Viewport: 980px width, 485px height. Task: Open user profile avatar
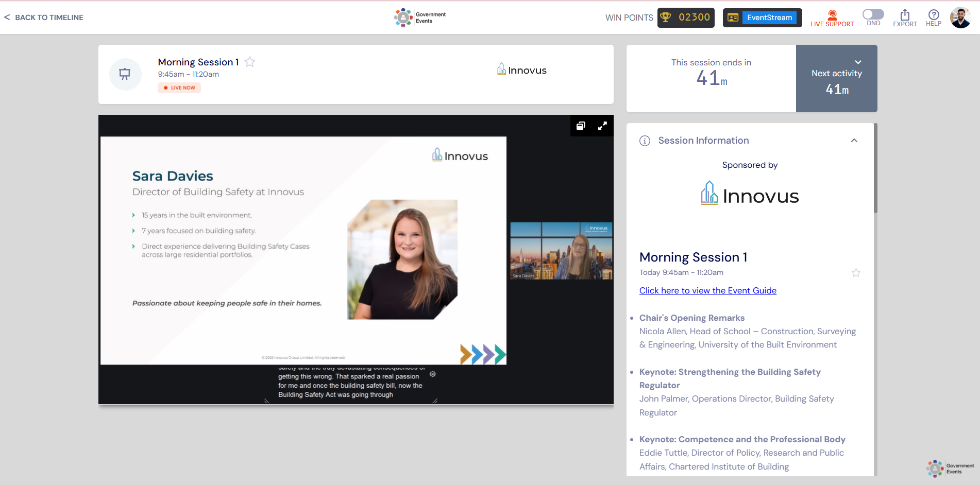click(960, 18)
